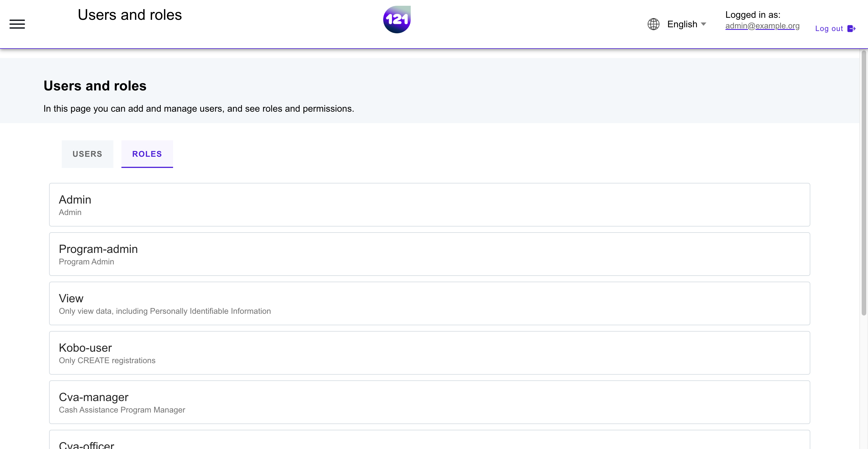Open the Cva-manager role card
Viewport: 868px width, 449px height.
click(429, 402)
